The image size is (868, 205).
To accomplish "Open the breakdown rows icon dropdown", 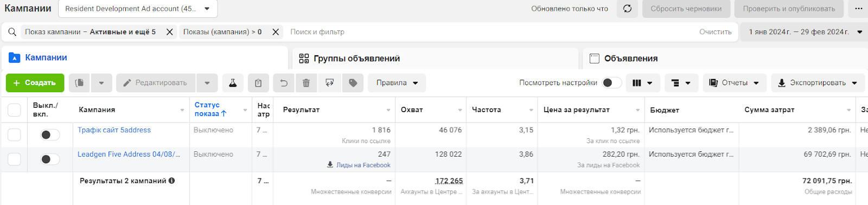I will [x=681, y=83].
